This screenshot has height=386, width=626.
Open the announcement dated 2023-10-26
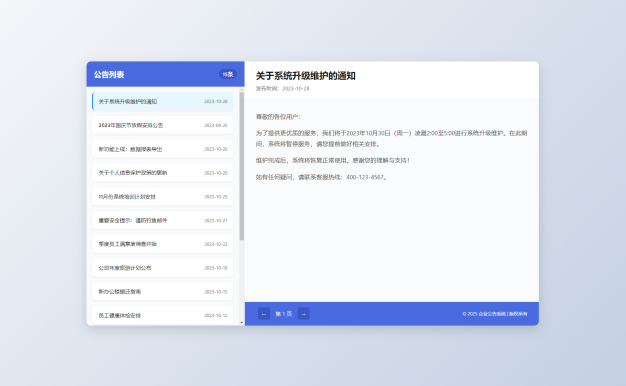click(x=162, y=149)
